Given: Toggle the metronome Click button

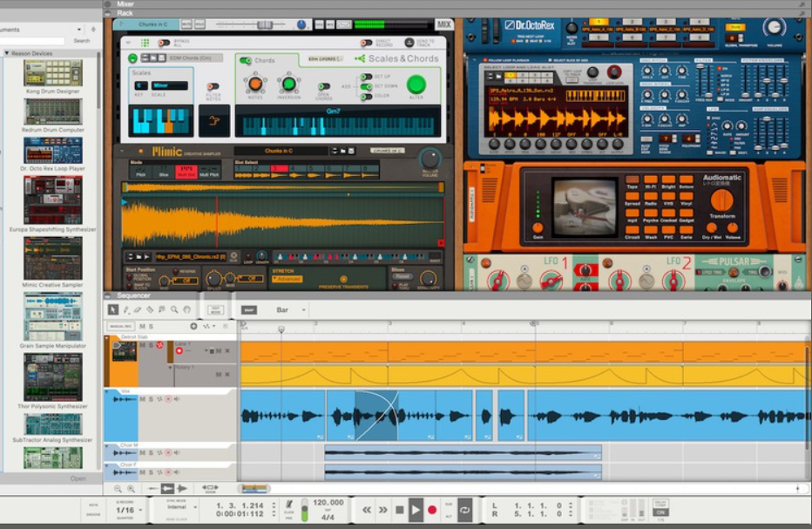Looking at the screenshot, I should [x=289, y=506].
